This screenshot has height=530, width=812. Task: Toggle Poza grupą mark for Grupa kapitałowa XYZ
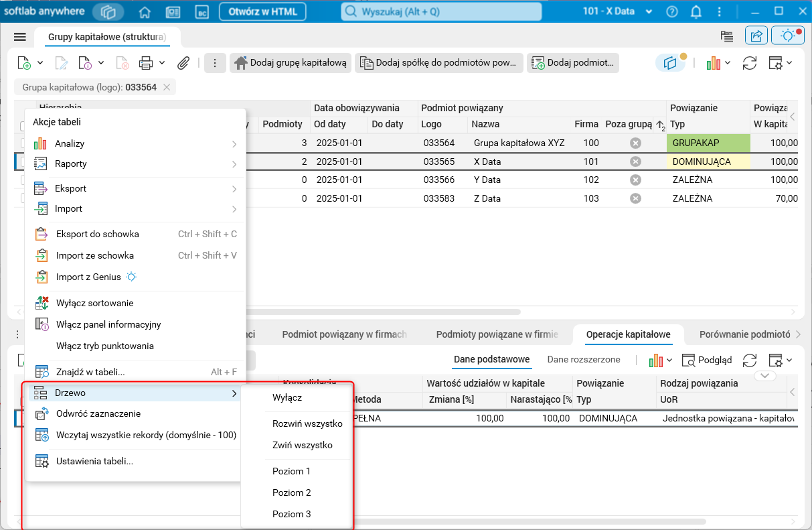point(635,143)
